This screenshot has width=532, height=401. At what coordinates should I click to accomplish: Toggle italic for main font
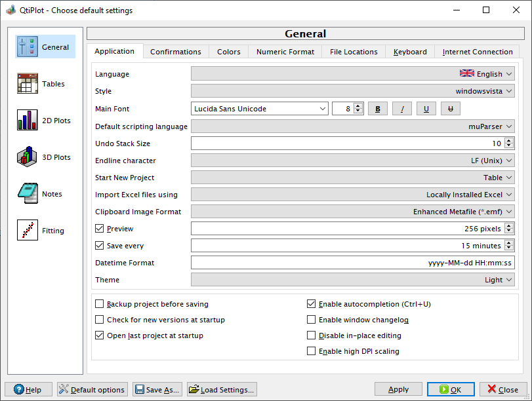(402, 109)
